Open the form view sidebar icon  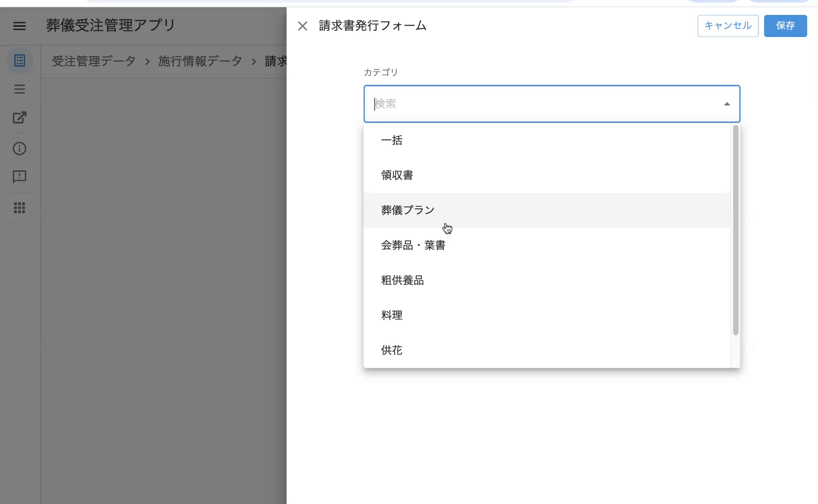coord(20,61)
